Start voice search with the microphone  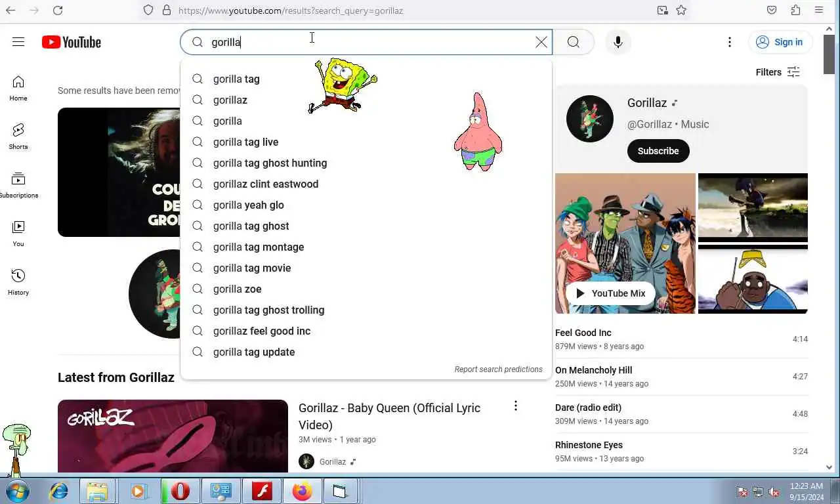point(618,42)
